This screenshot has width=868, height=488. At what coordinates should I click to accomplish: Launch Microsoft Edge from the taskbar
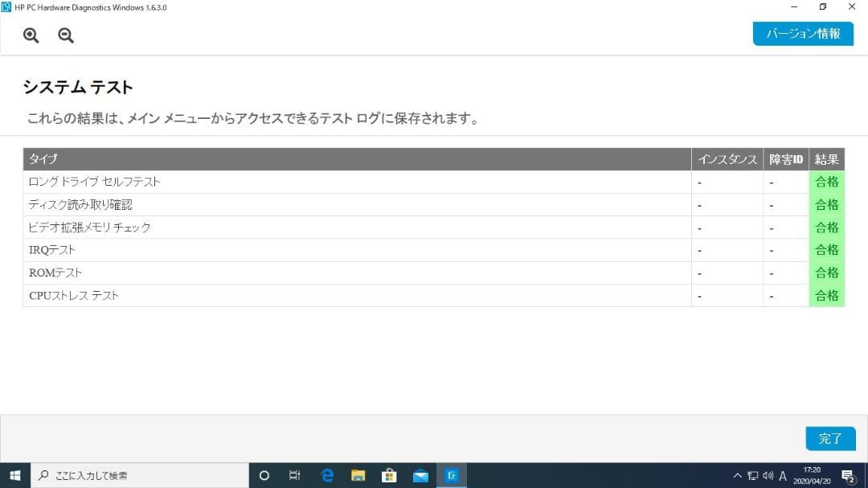point(325,475)
